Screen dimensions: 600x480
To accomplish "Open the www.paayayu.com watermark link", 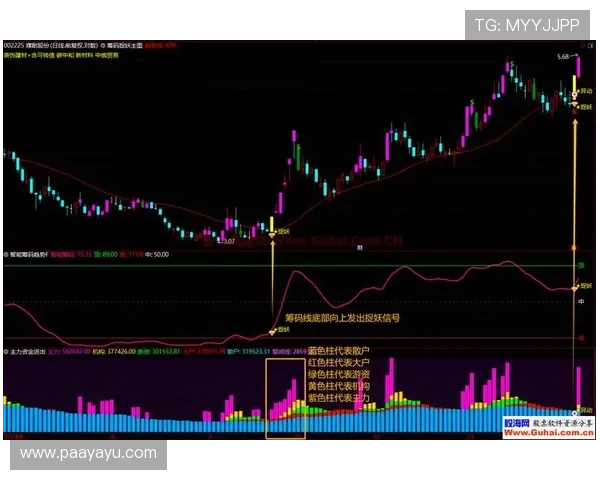I will tap(88, 452).
